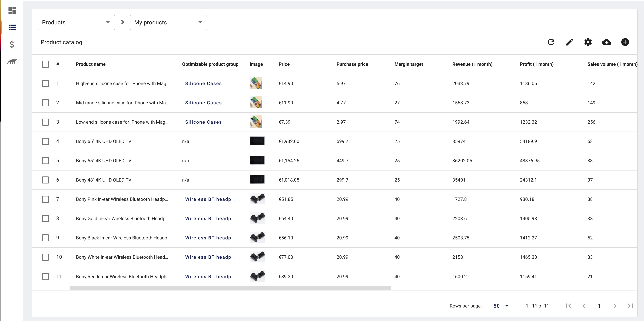Click the pencil edit icon
The image size is (644, 321).
pyautogui.click(x=569, y=42)
